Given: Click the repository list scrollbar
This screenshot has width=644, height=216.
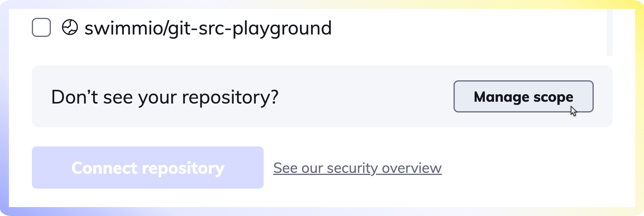Looking at the screenshot, I should [610, 32].
